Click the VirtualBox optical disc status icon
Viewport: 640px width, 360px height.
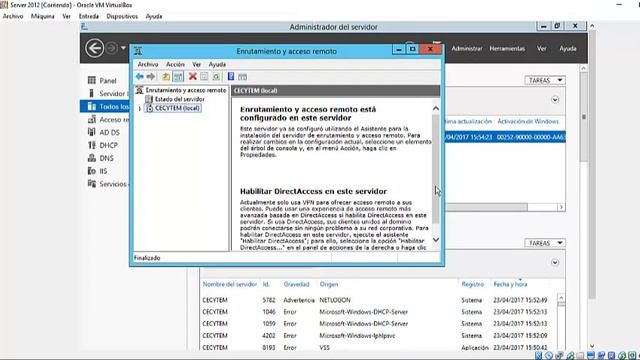click(x=549, y=356)
